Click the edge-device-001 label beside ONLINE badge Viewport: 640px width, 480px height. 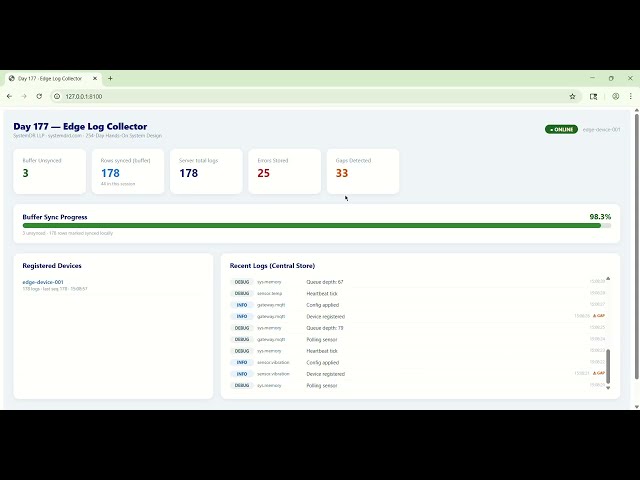click(601, 129)
